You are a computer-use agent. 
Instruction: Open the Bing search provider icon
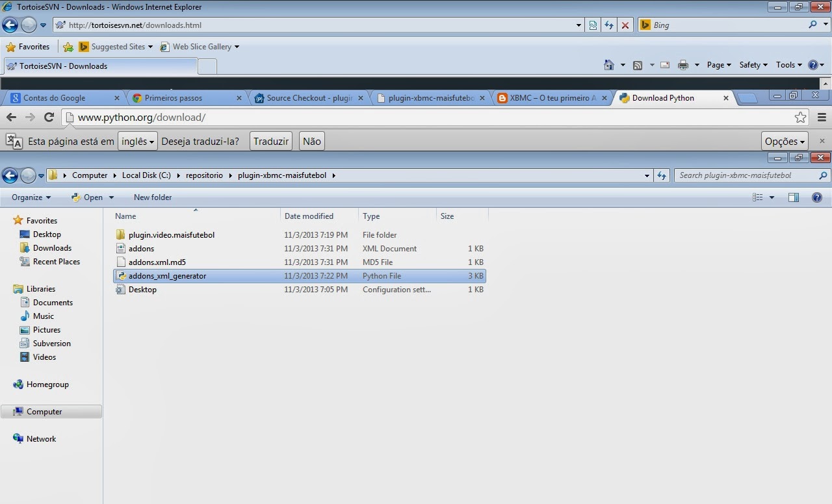click(645, 25)
